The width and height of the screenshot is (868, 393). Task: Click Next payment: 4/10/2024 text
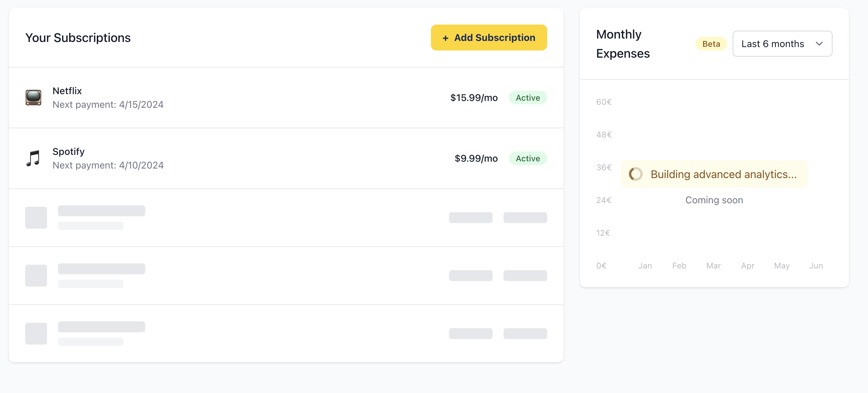point(108,165)
